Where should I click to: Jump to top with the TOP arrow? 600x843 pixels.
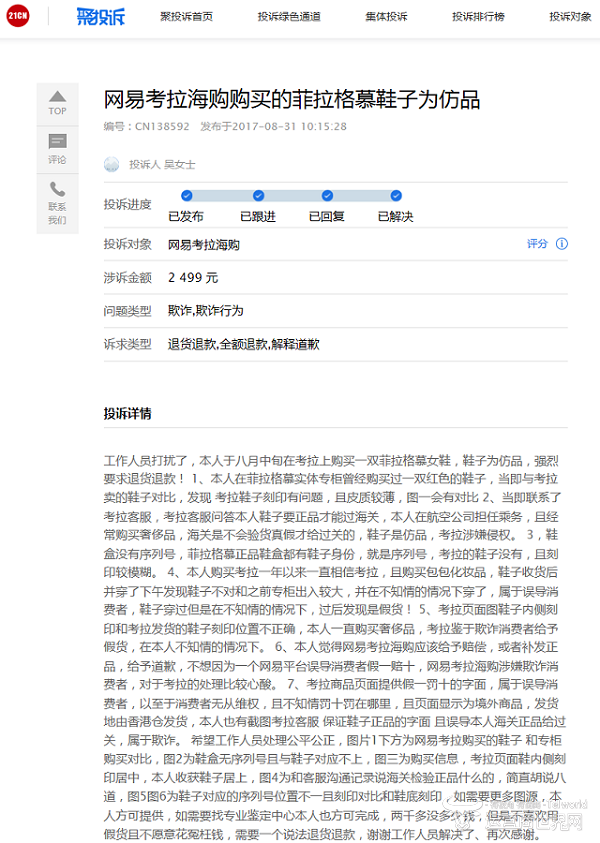point(57,102)
